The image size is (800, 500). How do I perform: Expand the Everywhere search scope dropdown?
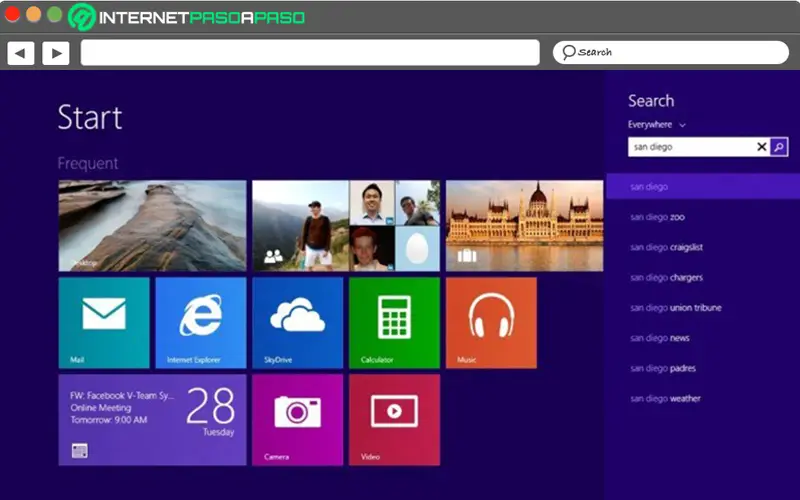click(x=657, y=124)
